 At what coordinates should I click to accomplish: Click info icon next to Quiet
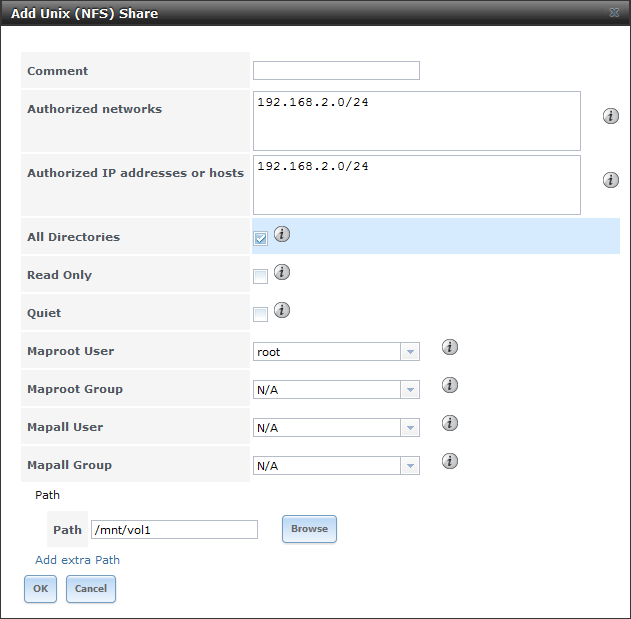(282, 310)
